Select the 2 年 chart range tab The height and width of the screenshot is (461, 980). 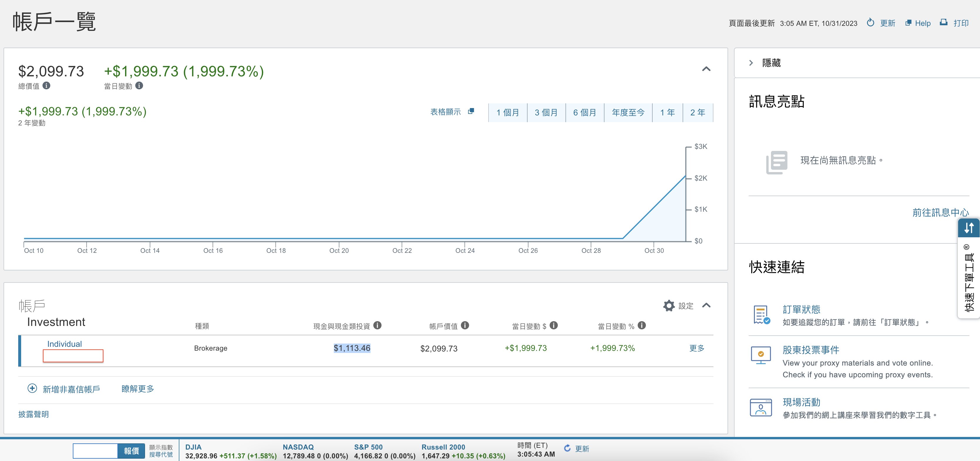pyautogui.click(x=697, y=112)
